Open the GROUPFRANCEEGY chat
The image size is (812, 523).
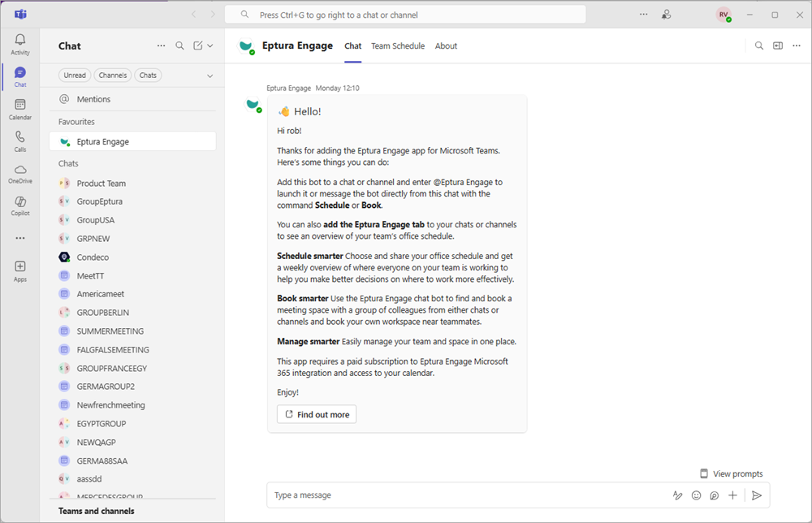click(132, 369)
